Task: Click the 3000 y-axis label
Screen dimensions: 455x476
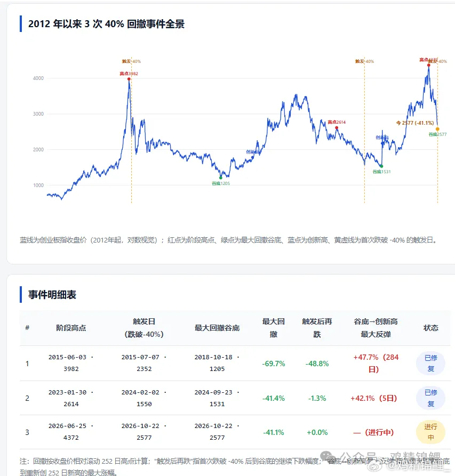Action: click(x=38, y=114)
